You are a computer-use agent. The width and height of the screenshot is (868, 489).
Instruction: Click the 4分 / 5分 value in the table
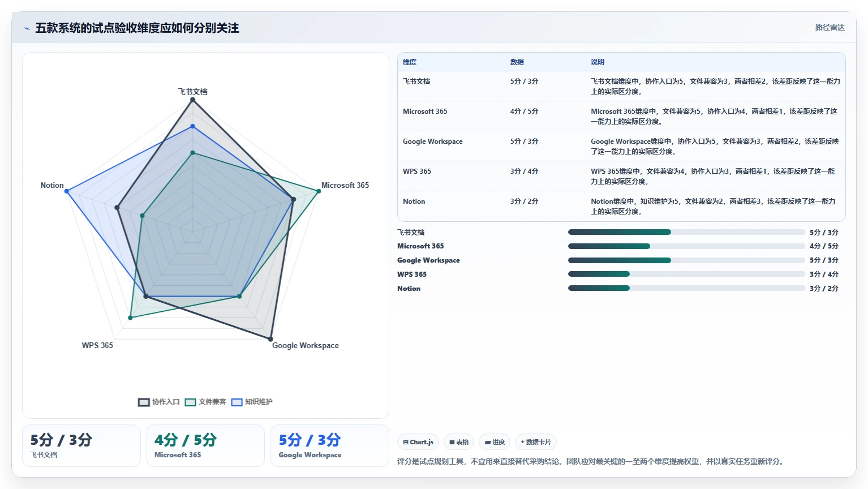pyautogui.click(x=524, y=111)
